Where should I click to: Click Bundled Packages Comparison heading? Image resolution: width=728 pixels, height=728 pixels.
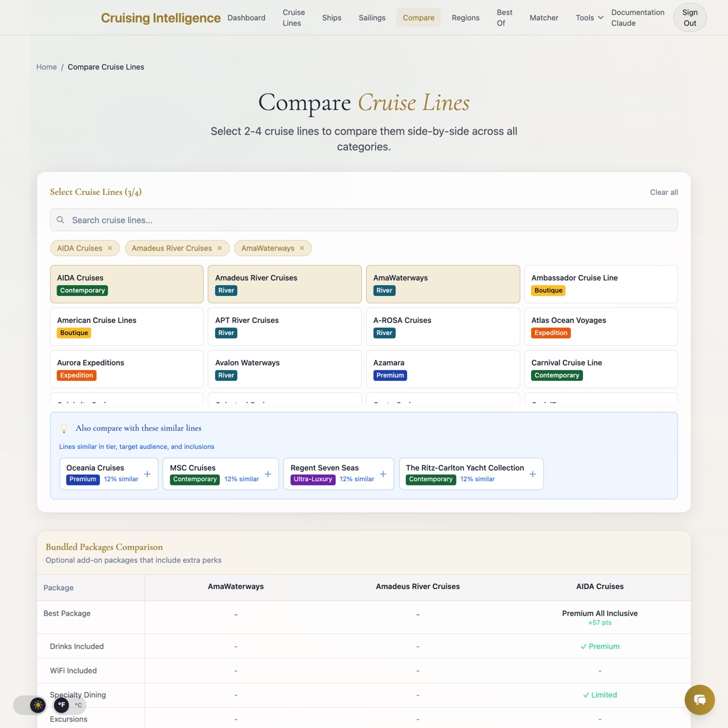tap(104, 547)
